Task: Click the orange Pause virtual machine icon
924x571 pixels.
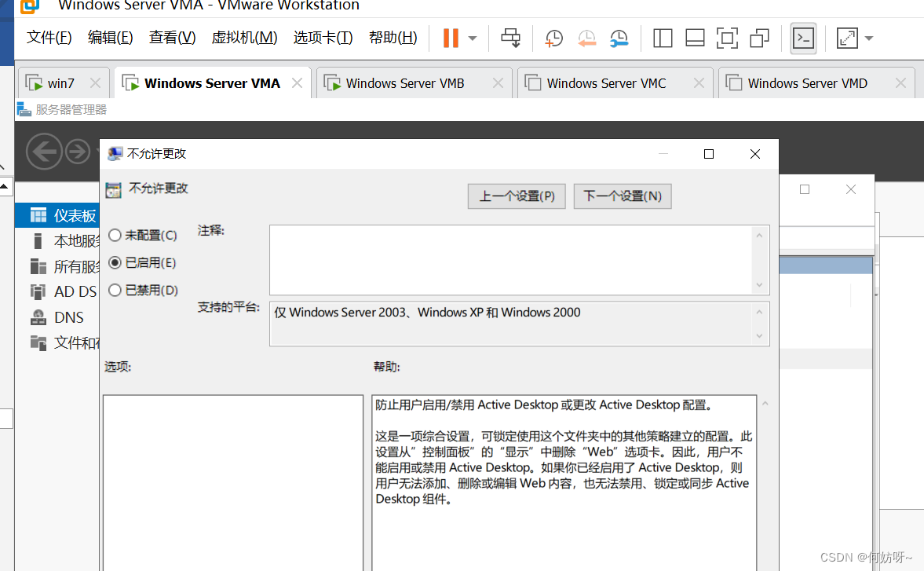Action: 451,38
